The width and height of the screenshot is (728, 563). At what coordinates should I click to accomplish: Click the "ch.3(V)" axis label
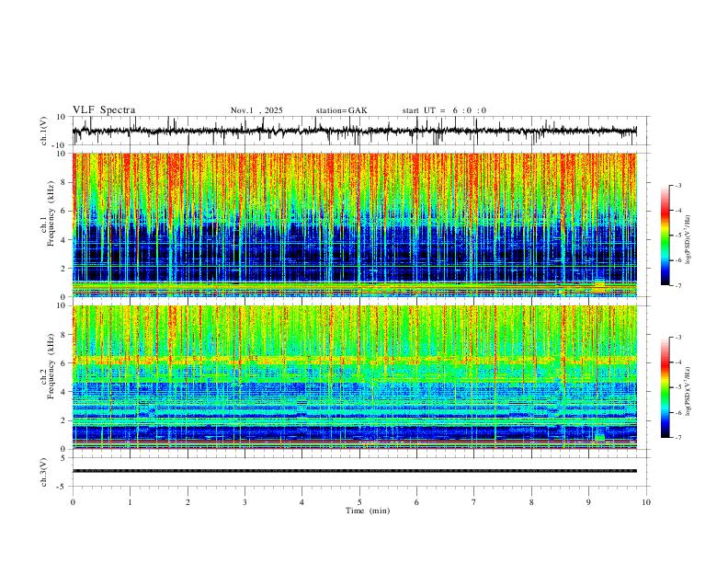(x=44, y=472)
